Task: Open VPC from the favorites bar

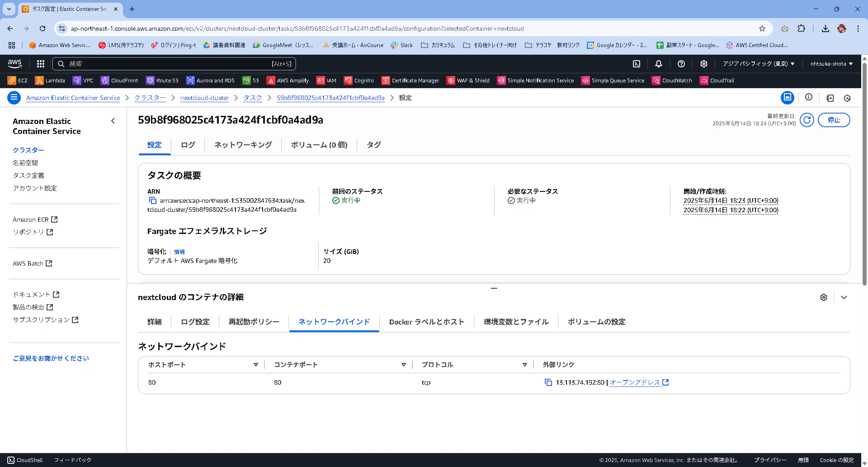Action: pyautogui.click(x=83, y=81)
